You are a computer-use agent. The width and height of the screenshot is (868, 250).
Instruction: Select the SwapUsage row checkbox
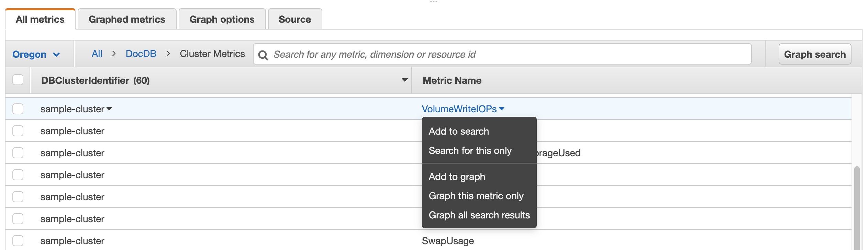tap(18, 241)
